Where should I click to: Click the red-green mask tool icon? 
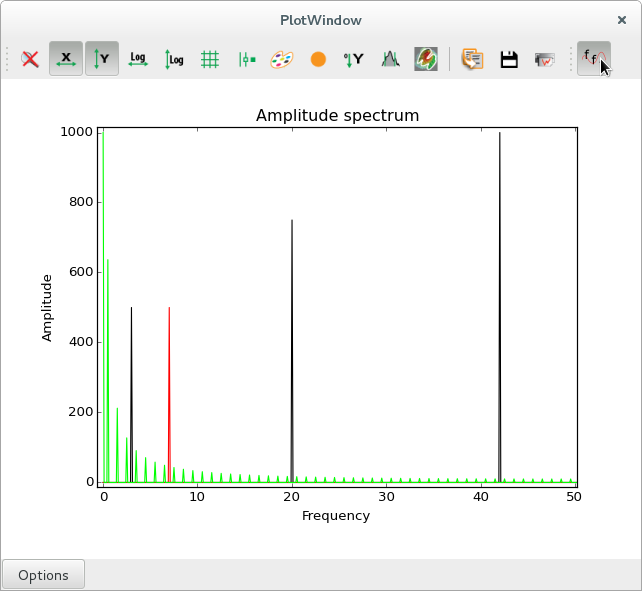pyautogui.click(x=426, y=60)
